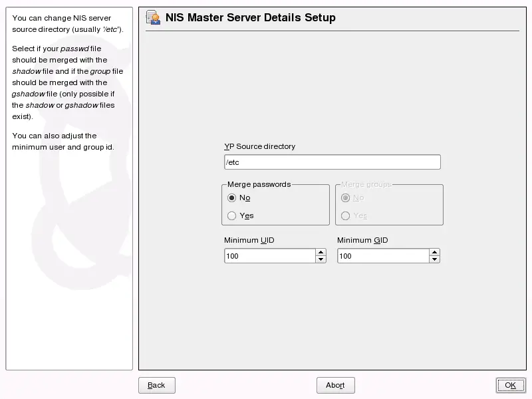The image size is (532, 399).
Task: Decrement the Minimum GID value
Action: pyautogui.click(x=434, y=259)
